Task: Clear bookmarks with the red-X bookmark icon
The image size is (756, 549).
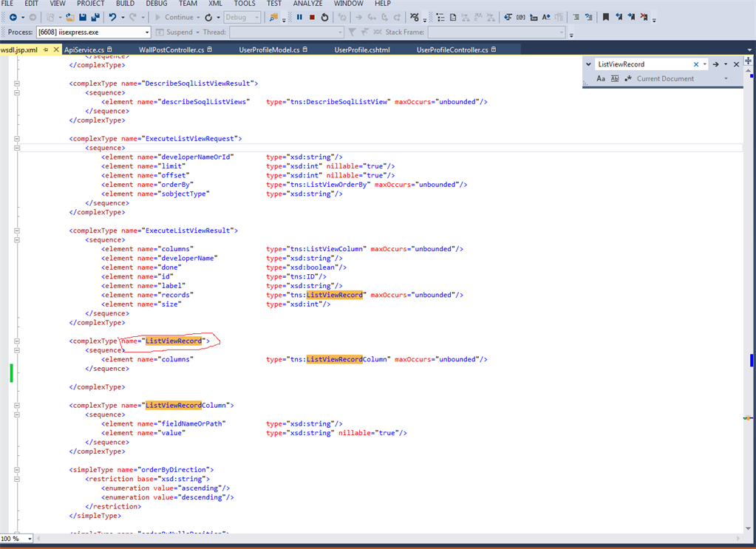Action: pyautogui.click(x=644, y=17)
